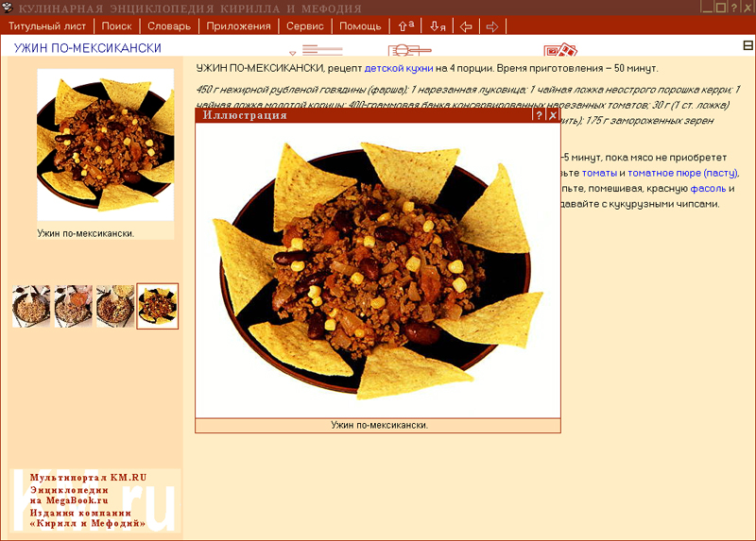
Task: Select fourth thumbnail of finished dish
Action: (x=158, y=307)
